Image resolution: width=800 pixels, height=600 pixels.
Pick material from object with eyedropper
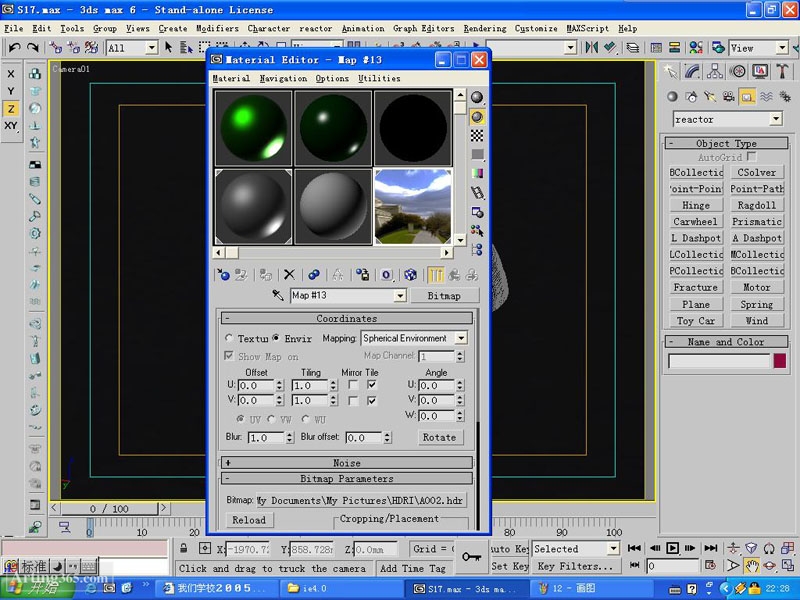pos(278,295)
